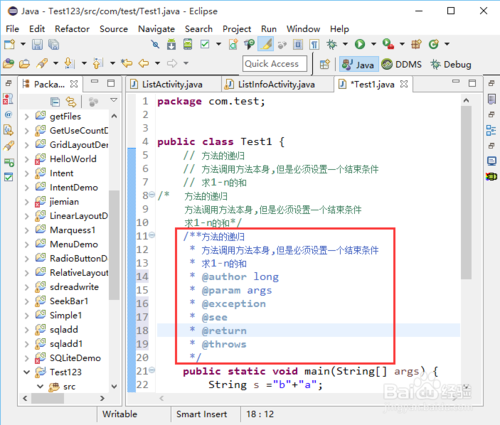
Task: Click the Open Perspective icon
Action: tap(325, 64)
